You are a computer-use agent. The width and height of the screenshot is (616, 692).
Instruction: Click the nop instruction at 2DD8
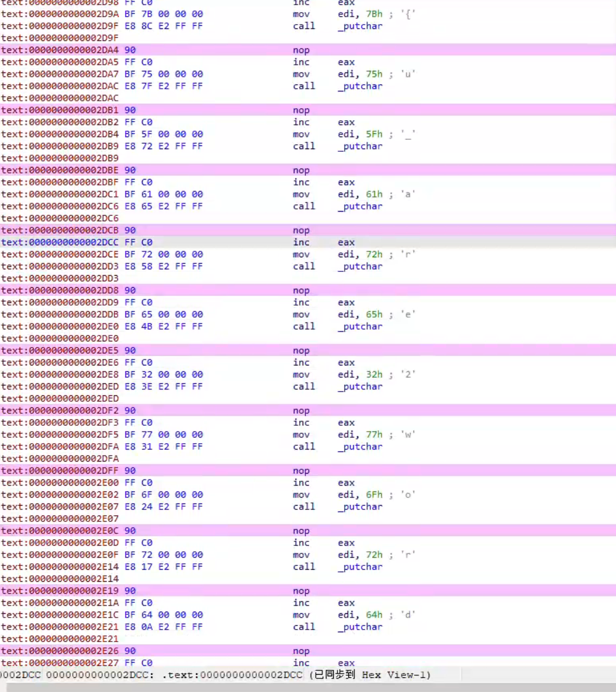coord(301,290)
